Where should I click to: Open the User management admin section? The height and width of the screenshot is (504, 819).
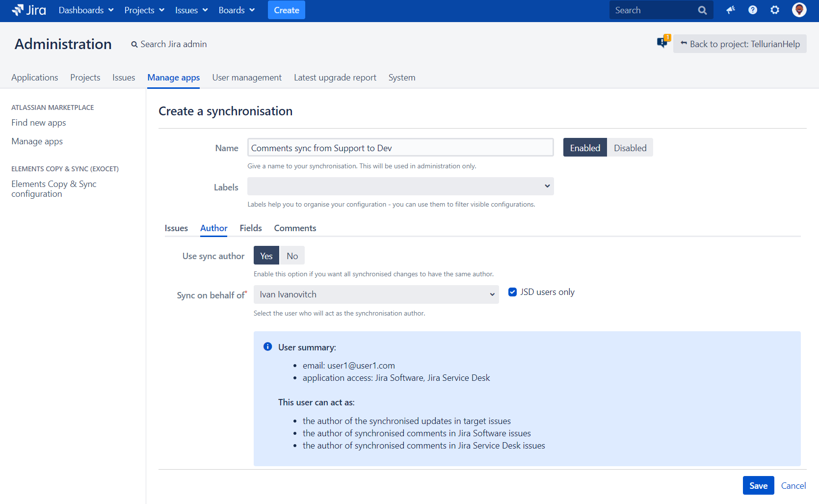[246, 77]
